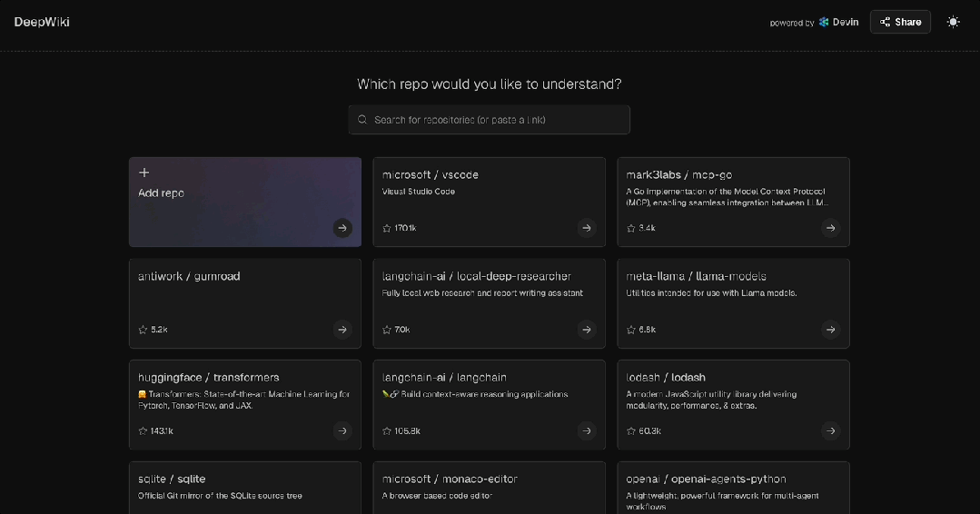Screen dimensions: 980x514
Task: Click the 'powered by' label
Action: 791,23
